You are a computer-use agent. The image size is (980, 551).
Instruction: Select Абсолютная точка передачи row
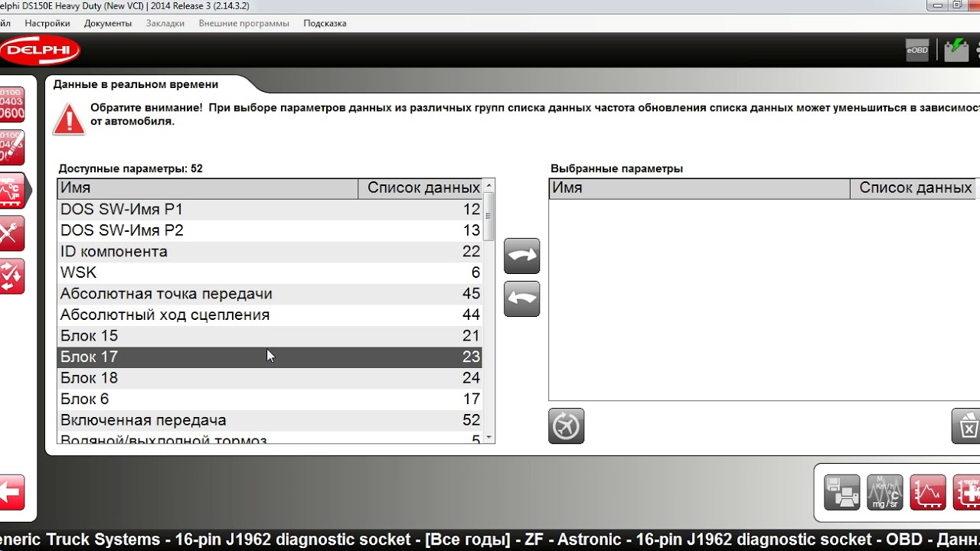point(270,294)
